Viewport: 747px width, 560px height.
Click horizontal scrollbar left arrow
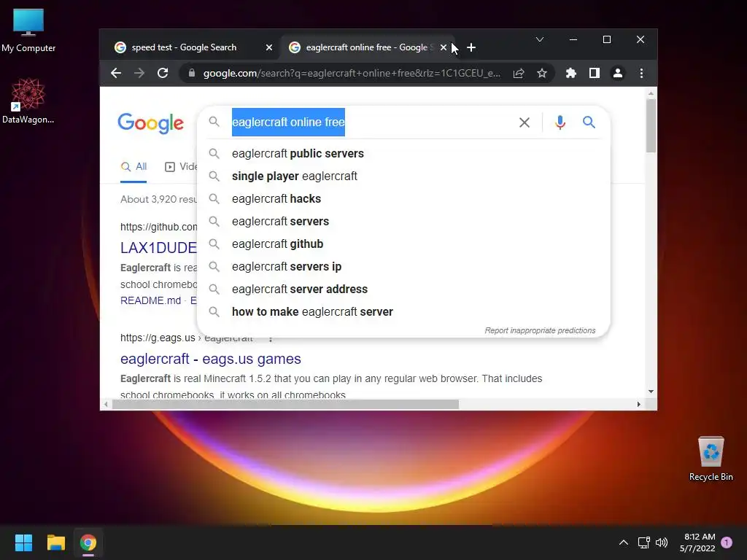106,404
